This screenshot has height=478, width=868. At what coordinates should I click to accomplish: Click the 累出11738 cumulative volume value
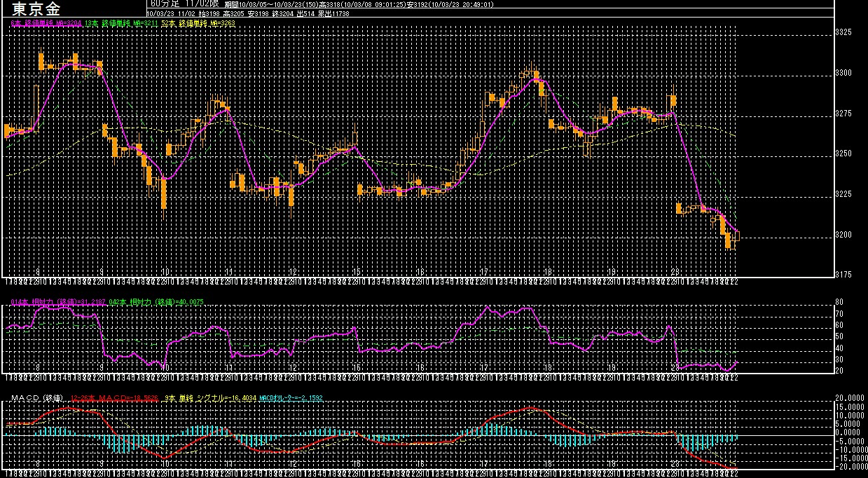333,13
